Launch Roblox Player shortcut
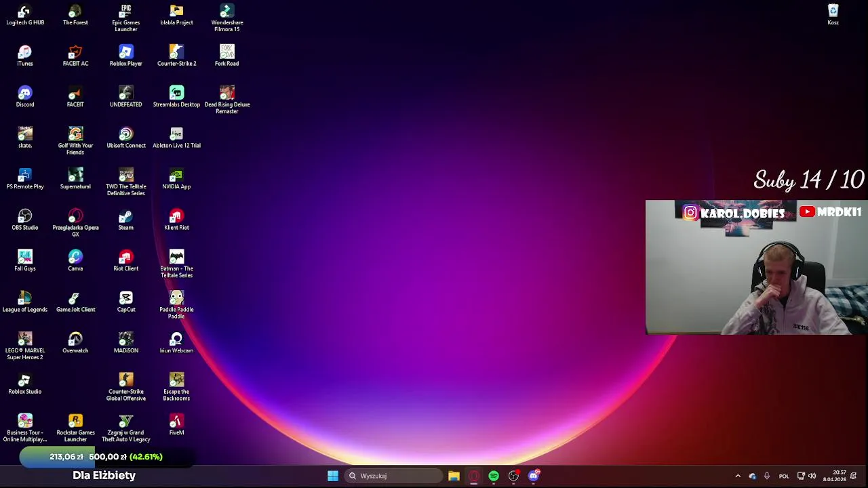 click(x=126, y=56)
